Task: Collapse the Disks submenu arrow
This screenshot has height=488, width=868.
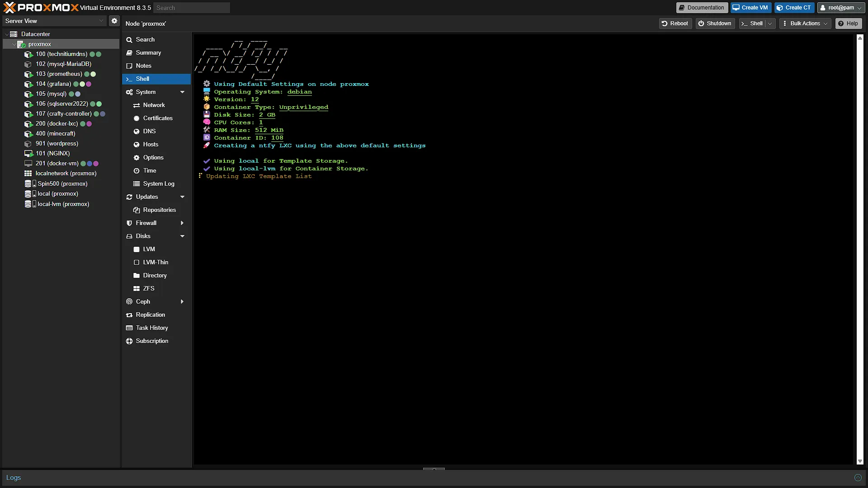Action: click(x=183, y=236)
